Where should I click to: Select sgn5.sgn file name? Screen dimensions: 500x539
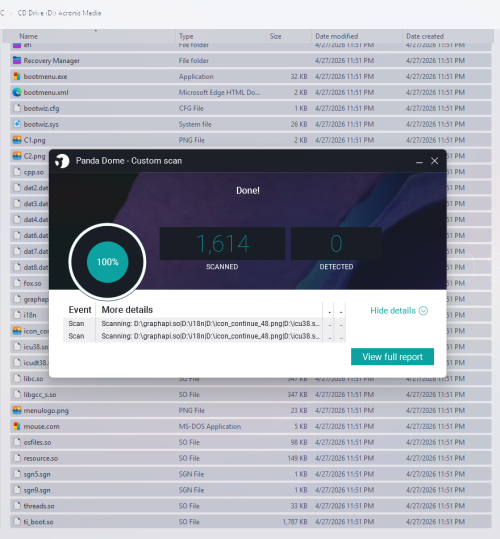pyautogui.click(x=37, y=474)
